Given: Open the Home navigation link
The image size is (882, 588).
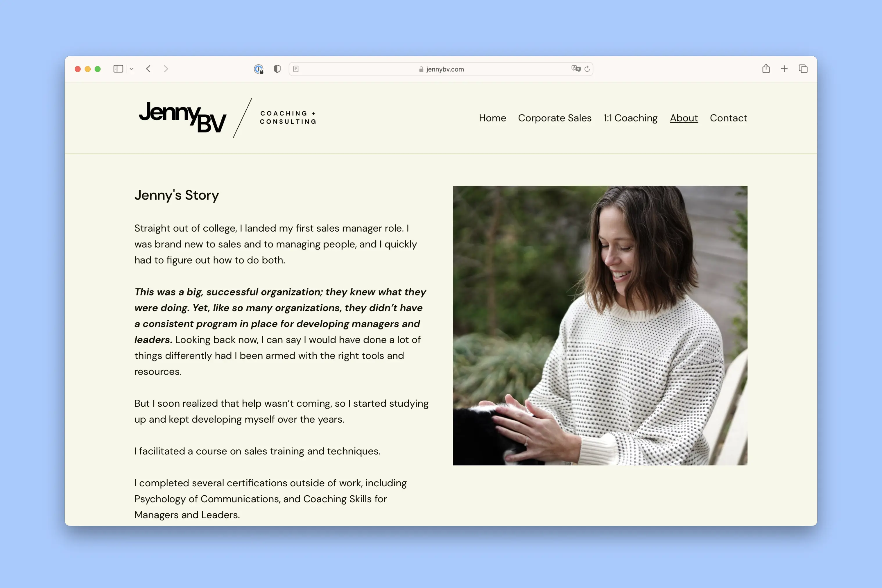Looking at the screenshot, I should click(x=493, y=118).
